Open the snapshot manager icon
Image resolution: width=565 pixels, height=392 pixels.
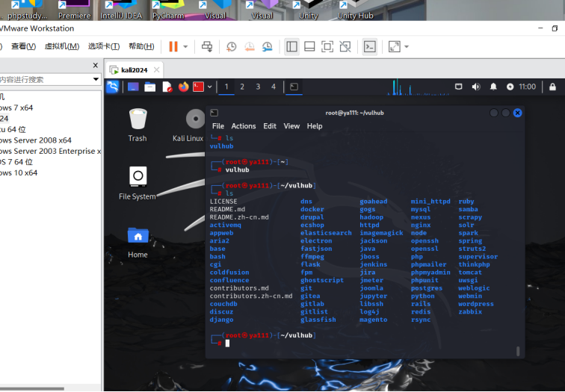pos(268,46)
